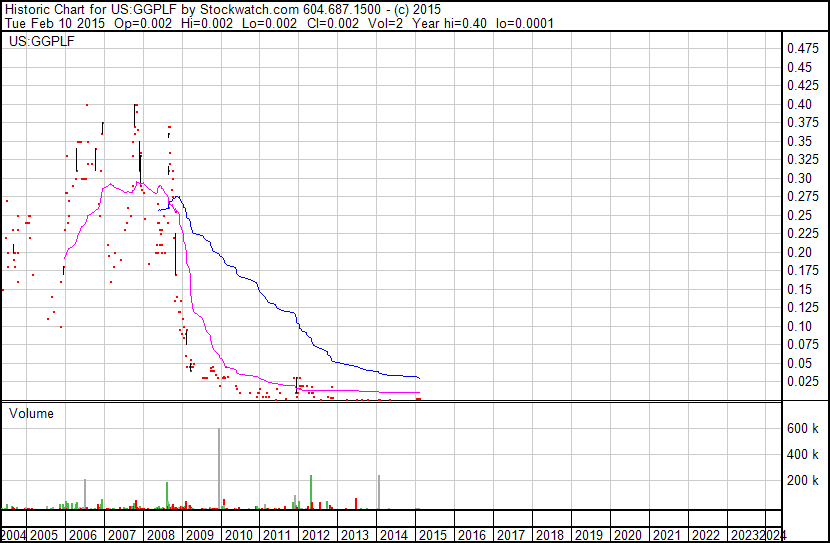Click the 0.10 price axis label
Image resolution: width=830 pixels, height=543 pixels.
click(x=799, y=327)
